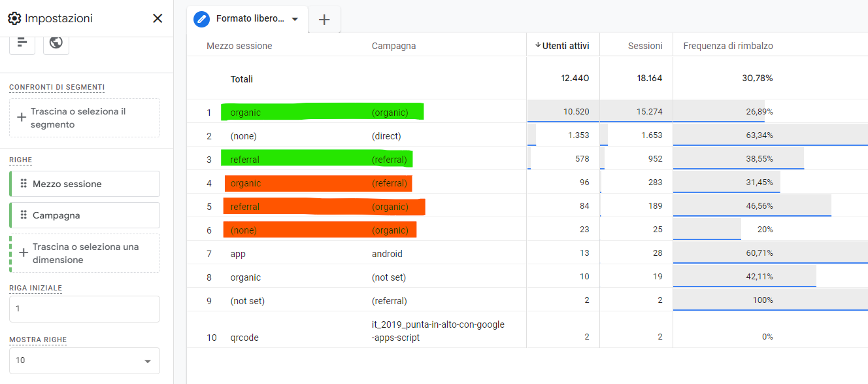Open the Formato libero tab dropdown arrow
This screenshot has width=868, height=384.
295,19
